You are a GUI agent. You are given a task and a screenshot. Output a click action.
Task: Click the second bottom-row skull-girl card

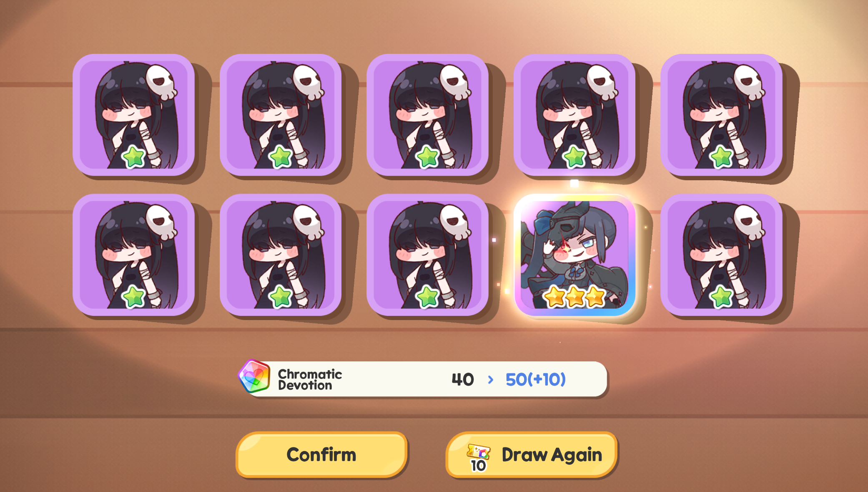281,255
